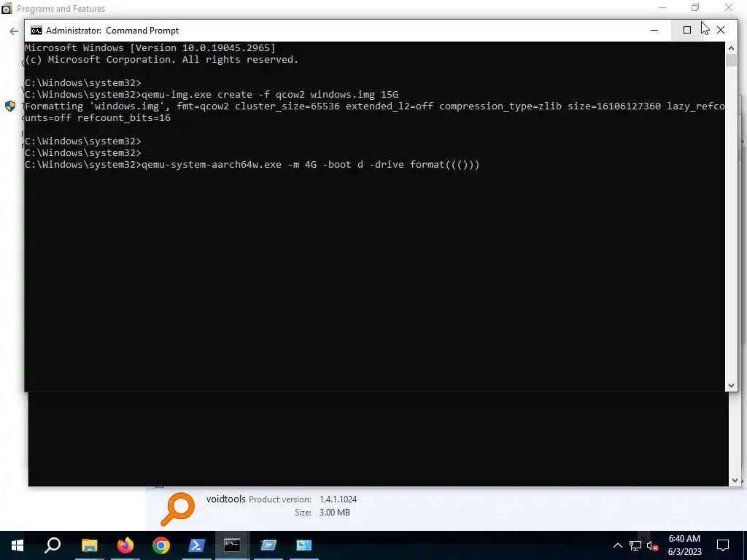The image size is (747, 560).
Task: Select the voidtools publisher name
Action: [226, 499]
